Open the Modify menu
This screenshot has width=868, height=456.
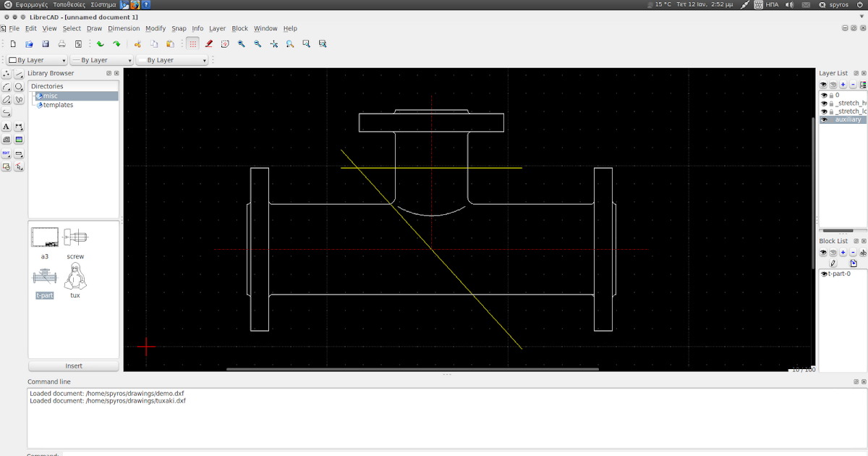click(156, 29)
